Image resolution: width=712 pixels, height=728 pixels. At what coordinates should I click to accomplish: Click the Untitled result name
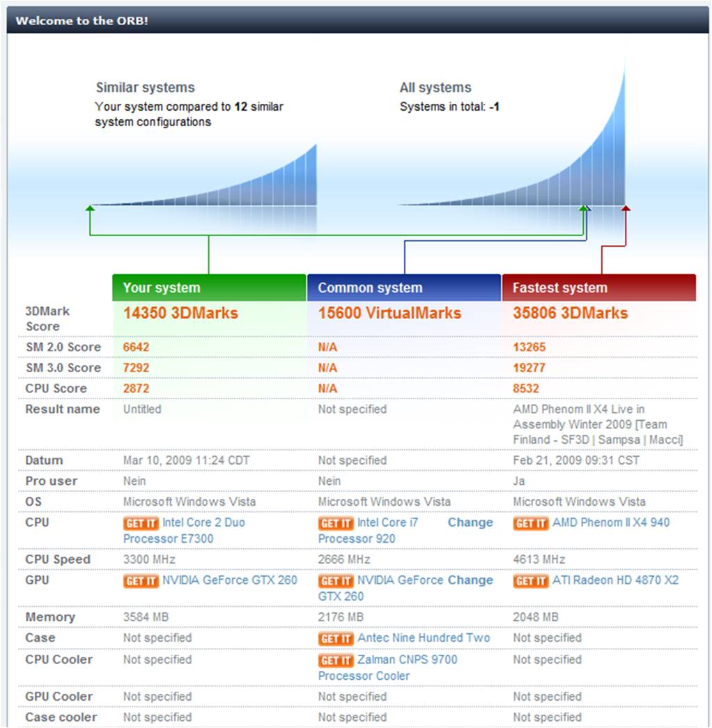142,409
